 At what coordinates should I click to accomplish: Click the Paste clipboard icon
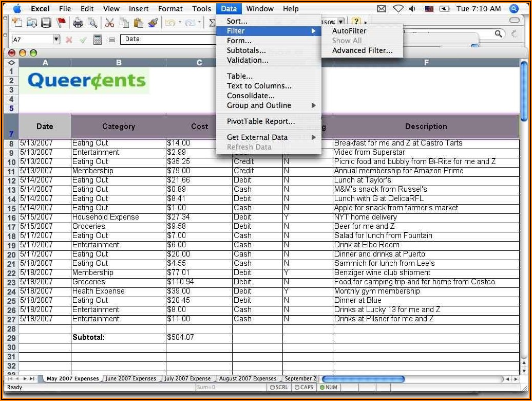point(138,23)
